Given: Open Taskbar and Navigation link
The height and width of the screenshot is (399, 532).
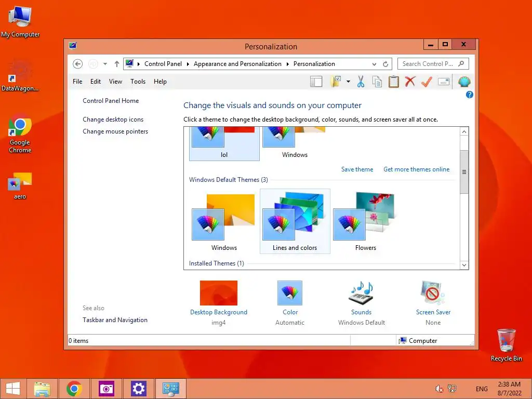Looking at the screenshot, I should click(115, 320).
